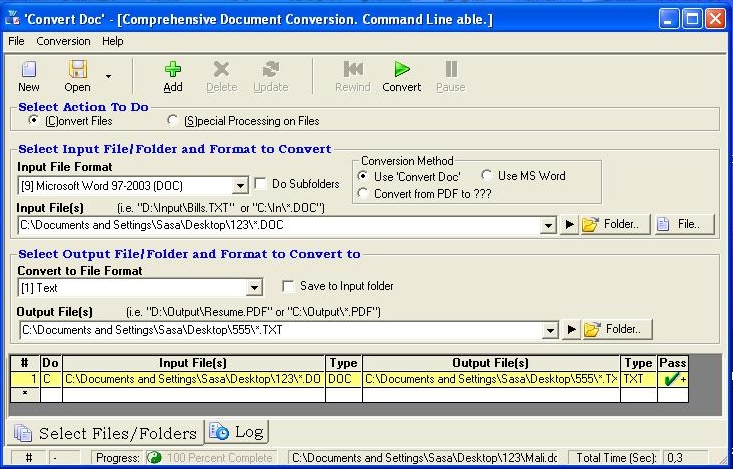Click the output path cell ending in 555\*.TX

tap(491, 379)
